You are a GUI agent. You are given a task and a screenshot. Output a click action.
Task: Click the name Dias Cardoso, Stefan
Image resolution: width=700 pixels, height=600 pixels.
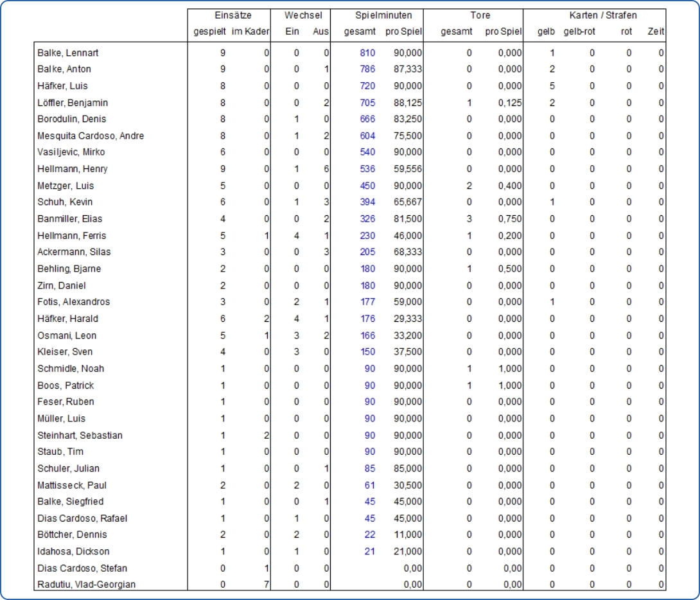pos(82,569)
